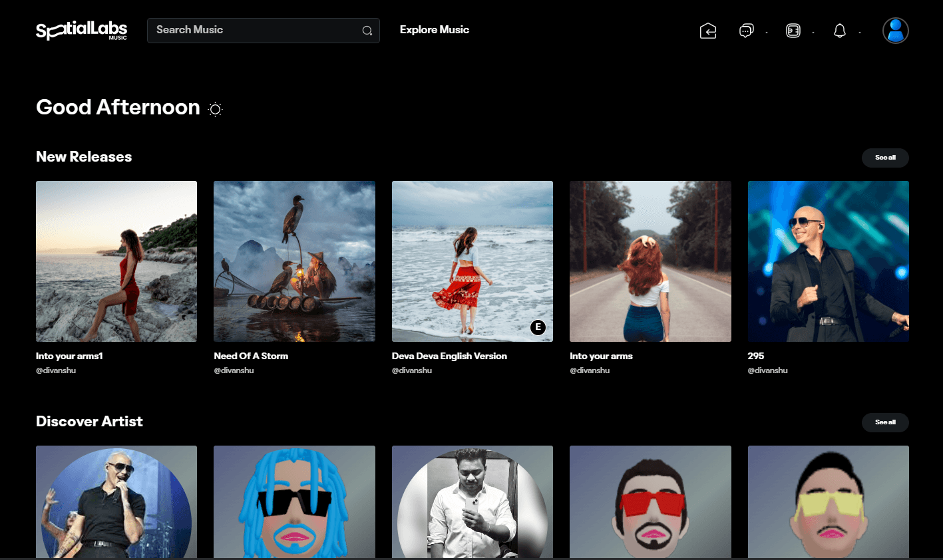Click the "Into your arms" title under road cover

(601, 356)
